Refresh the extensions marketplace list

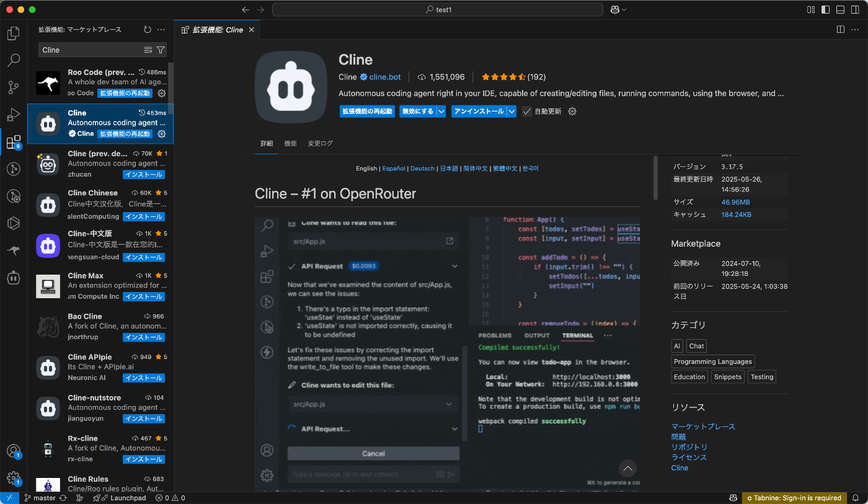(148, 29)
